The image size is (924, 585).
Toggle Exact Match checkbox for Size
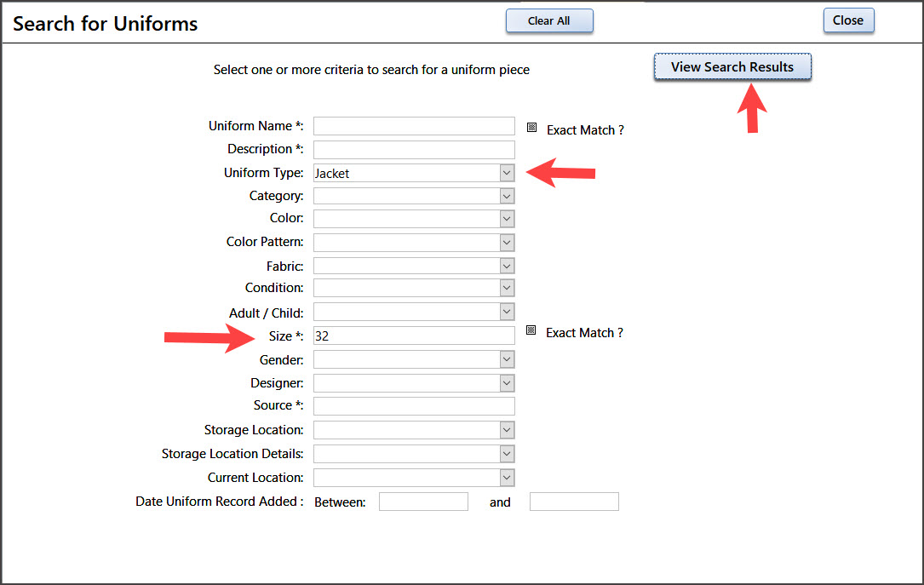click(531, 330)
